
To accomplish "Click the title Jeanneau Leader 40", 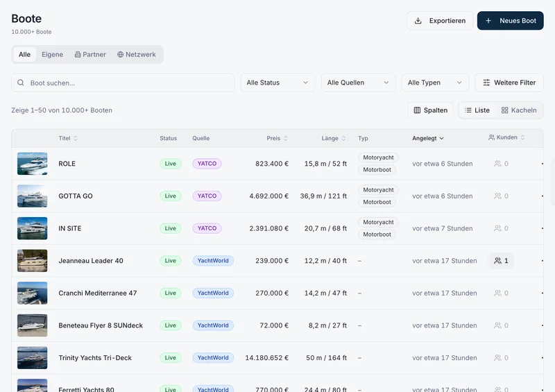I will (91, 261).
